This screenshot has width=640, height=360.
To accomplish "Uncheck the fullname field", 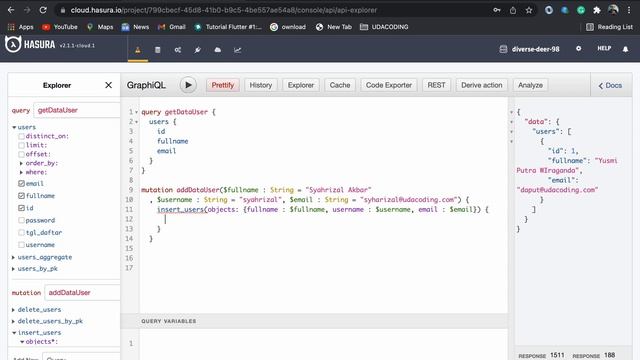I will pyautogui.click(x=21, y=196).
